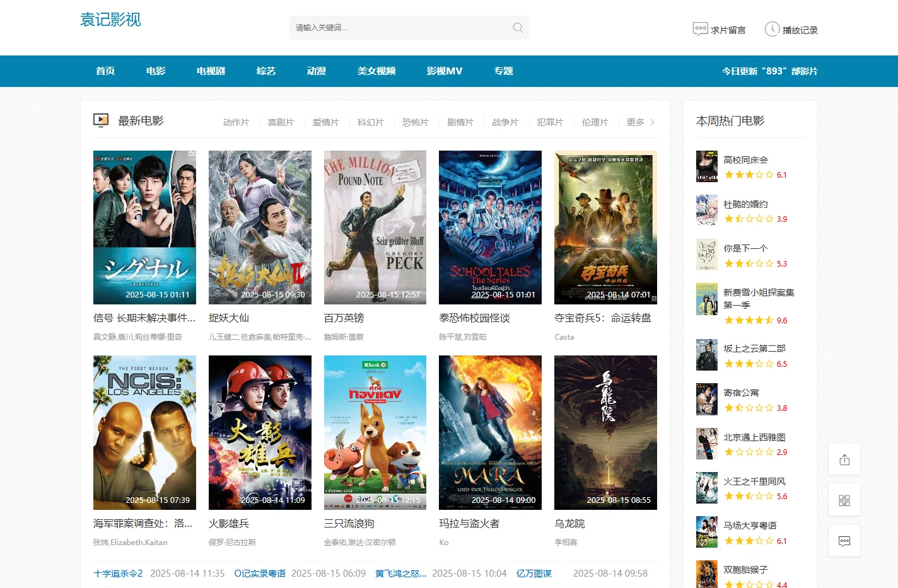Viewport: 898px width, 588px height.
Task: Open 高校同床会 in hot movies
Action: 745,160
